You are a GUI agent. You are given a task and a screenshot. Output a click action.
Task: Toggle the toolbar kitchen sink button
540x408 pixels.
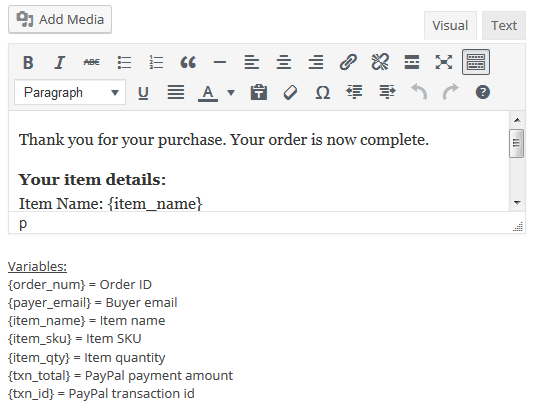click(476, 62)
